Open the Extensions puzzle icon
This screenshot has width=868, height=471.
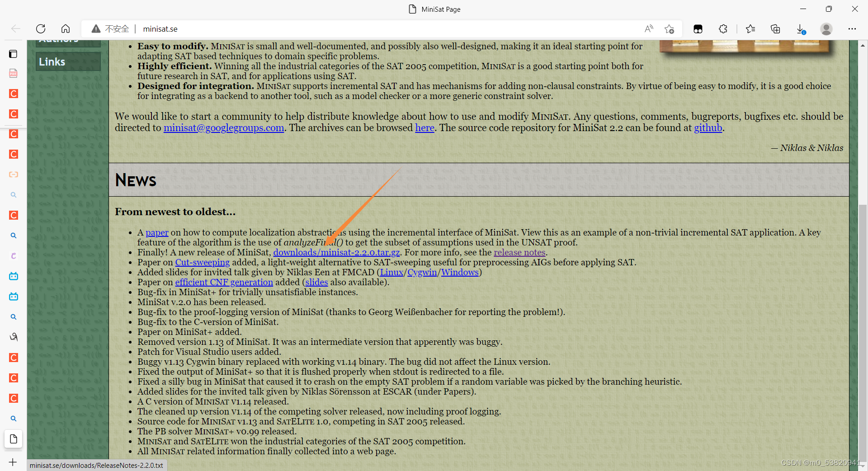coord(723,29)
